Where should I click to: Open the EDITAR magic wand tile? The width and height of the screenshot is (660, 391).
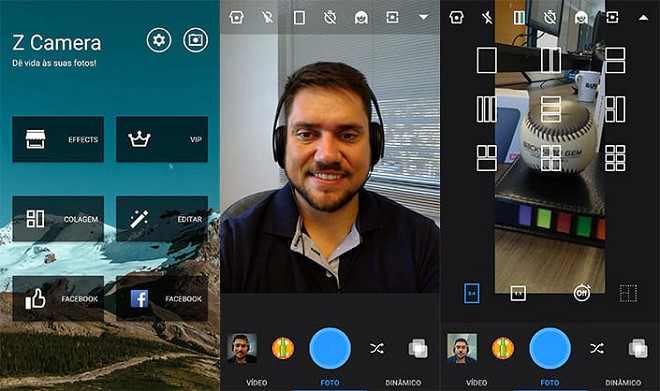click(162, 219)
